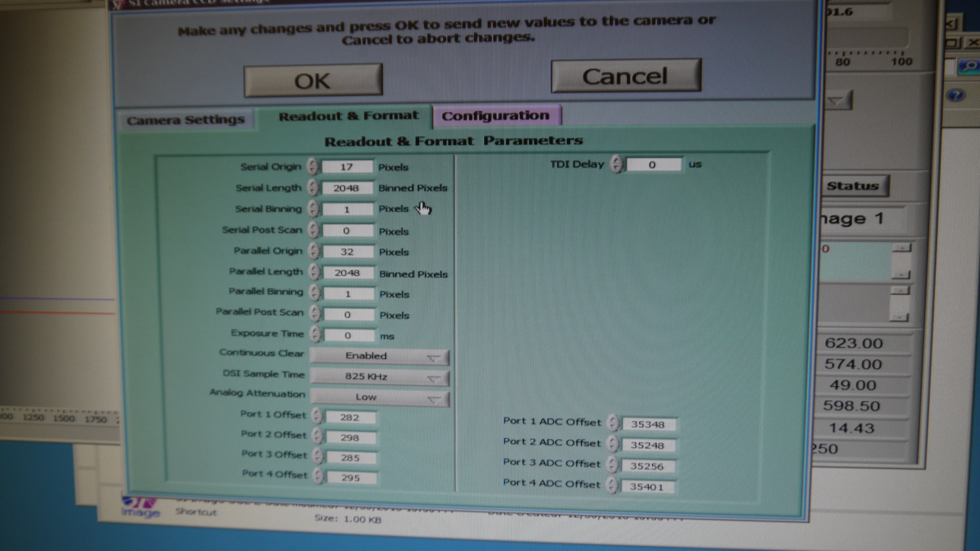Click the magnifier search icon at right edge
Viewport: 980px width, 551px height.
969,67
